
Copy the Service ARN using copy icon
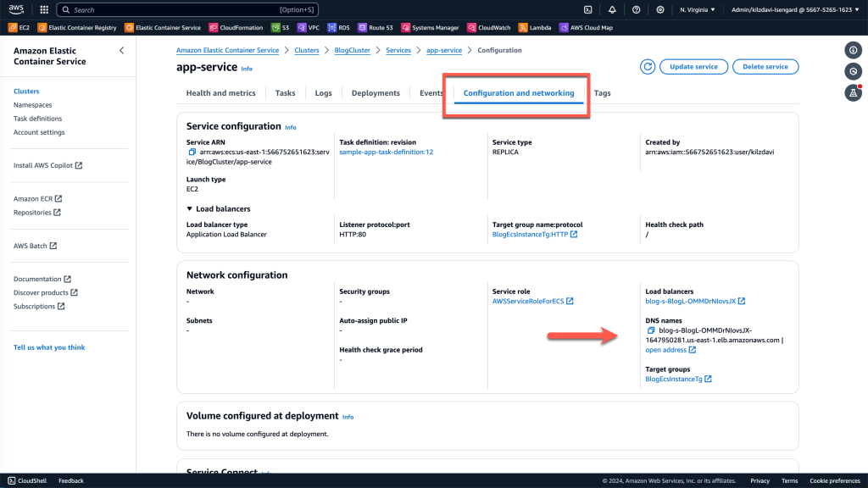coord(191,153)
